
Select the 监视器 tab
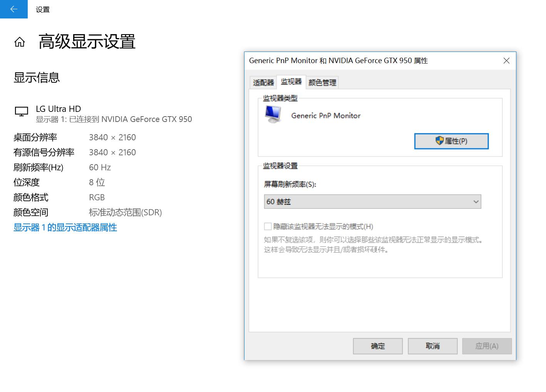click(x=291, y=82)
